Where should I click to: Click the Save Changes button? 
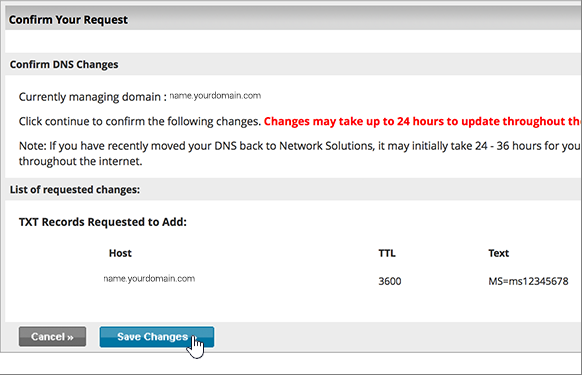tap(157, 337)
